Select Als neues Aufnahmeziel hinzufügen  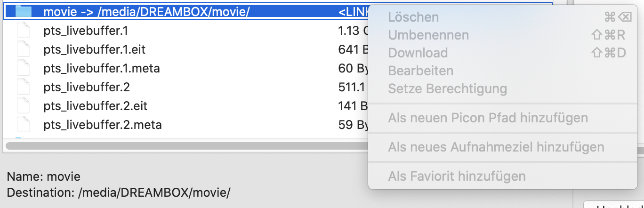[x=496, y=147]
